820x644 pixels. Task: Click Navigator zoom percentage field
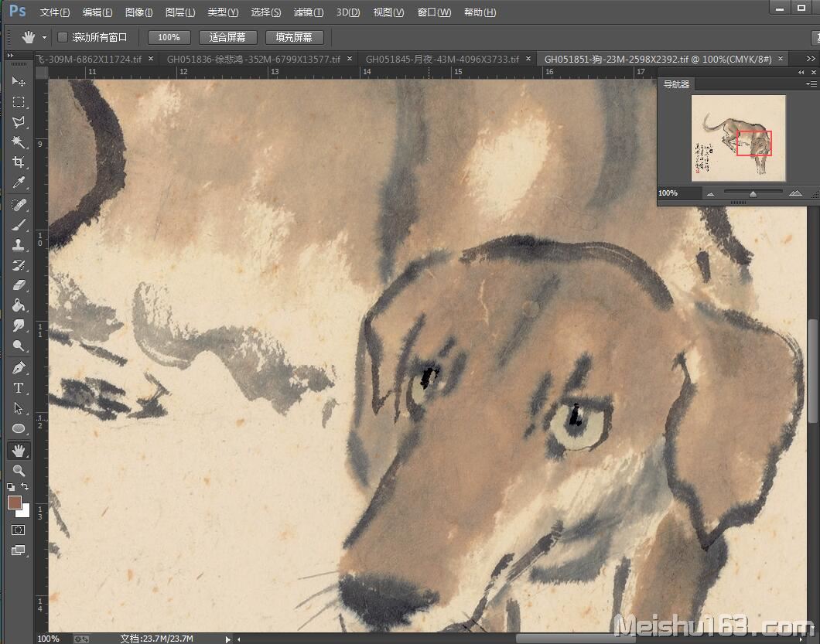[x=678, y=193]
